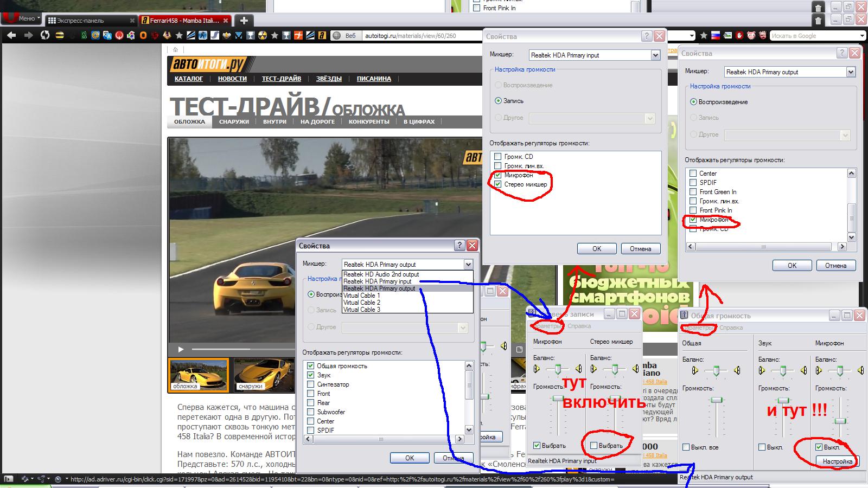Play the Ferrari video
868x488 pixels.
[181, 349]
